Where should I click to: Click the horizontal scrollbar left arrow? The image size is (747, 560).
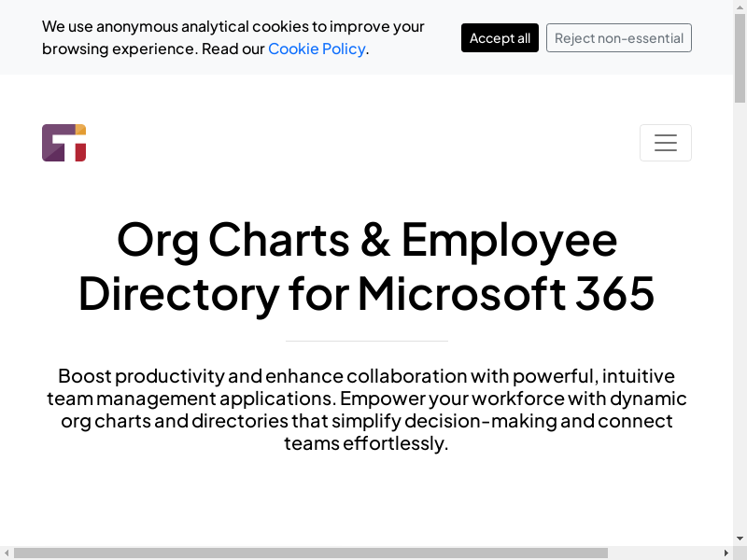pyautogui.click(x=6, y=553)
